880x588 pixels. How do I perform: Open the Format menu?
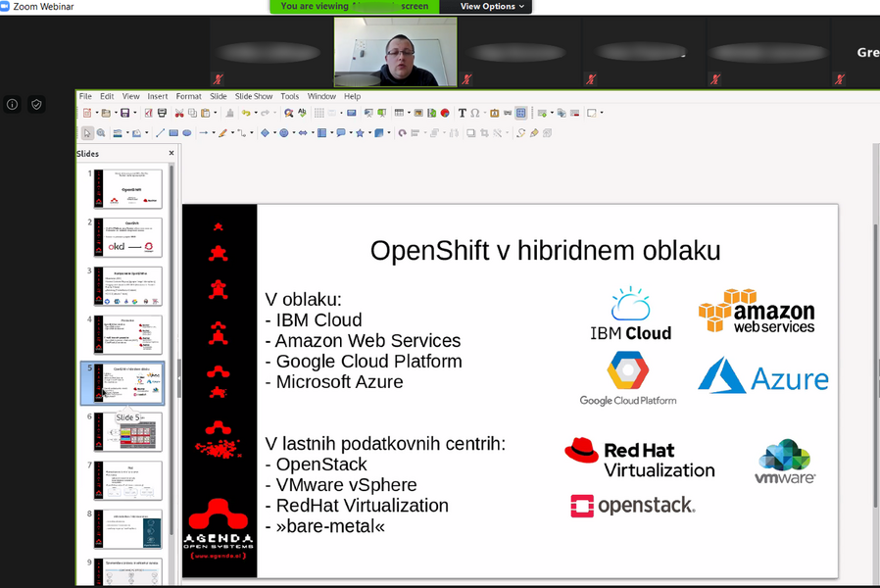(x=188, y=96)
